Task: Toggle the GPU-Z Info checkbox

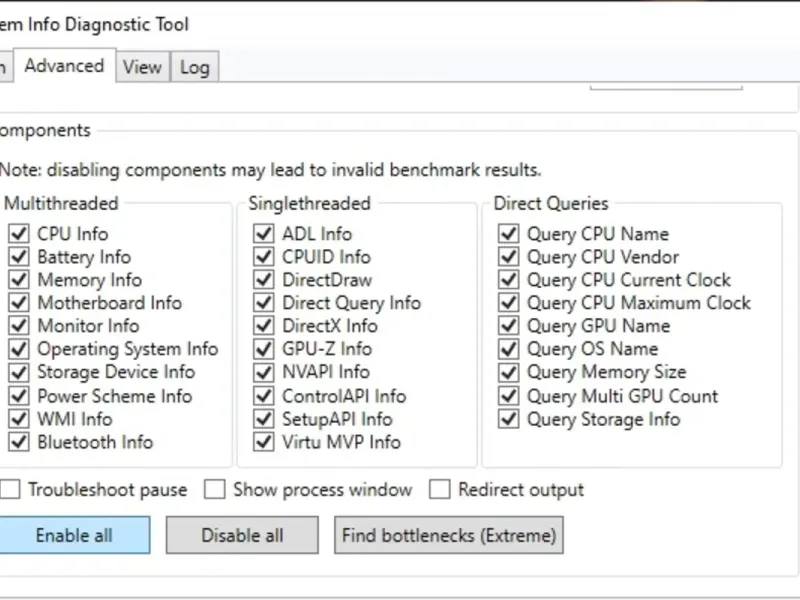Action: (x=264, y=349)
